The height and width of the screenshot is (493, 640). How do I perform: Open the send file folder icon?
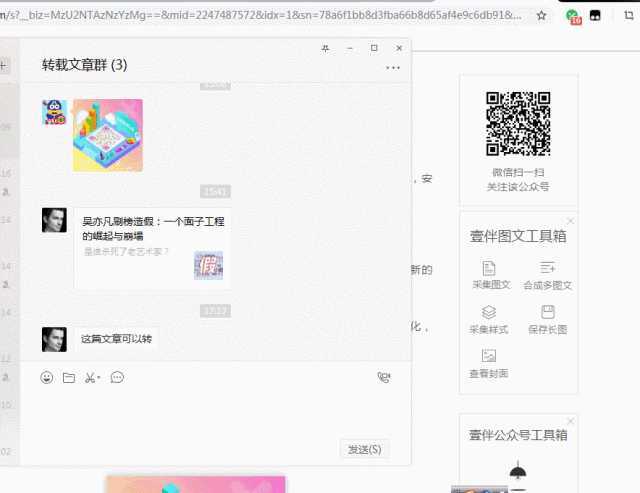(69, 378)
